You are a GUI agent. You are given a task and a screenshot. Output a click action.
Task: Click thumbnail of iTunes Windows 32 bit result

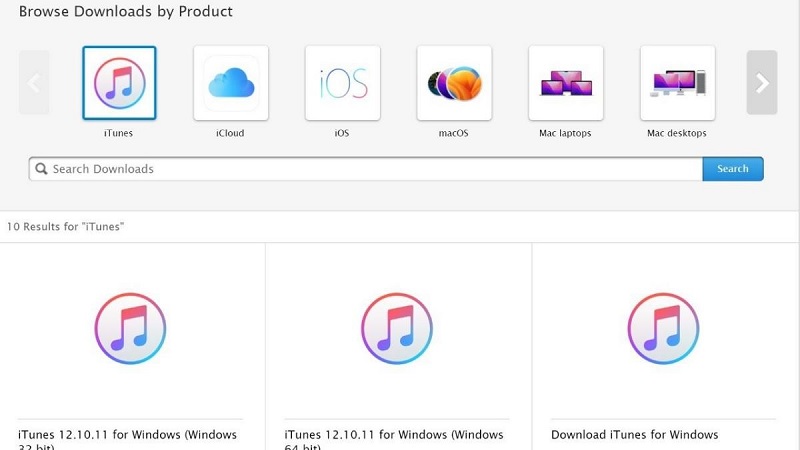click(x=131, y=328)
